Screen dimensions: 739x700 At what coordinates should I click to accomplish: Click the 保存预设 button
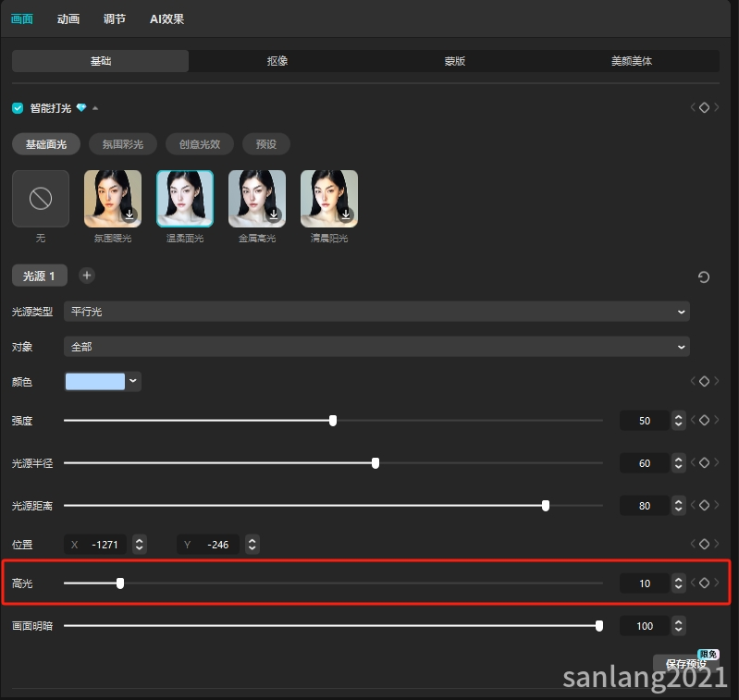tap(685, 664)
